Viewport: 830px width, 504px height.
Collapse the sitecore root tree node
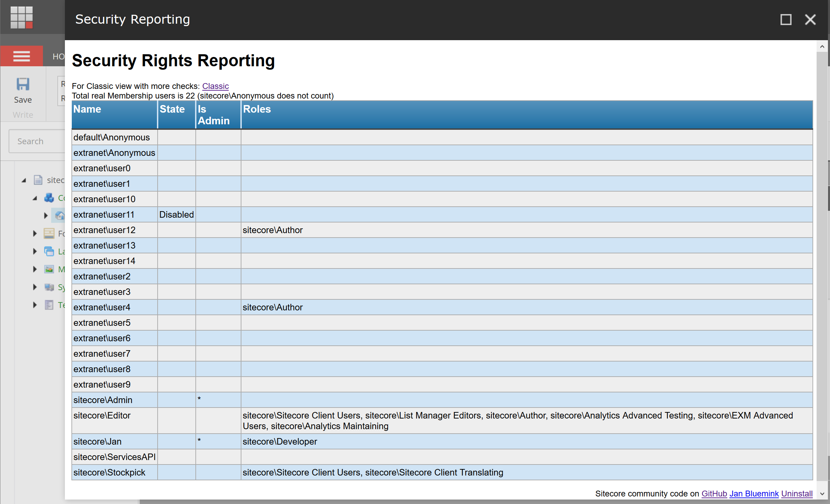tap(24, 180)
